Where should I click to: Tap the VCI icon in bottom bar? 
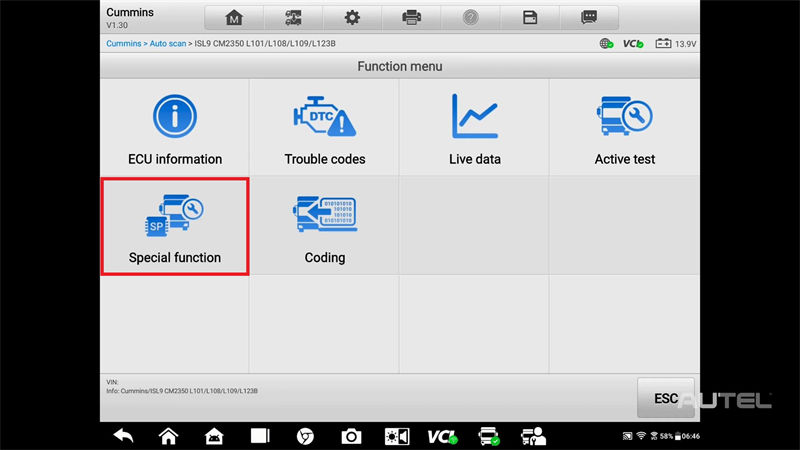click(x=441, y=436)
